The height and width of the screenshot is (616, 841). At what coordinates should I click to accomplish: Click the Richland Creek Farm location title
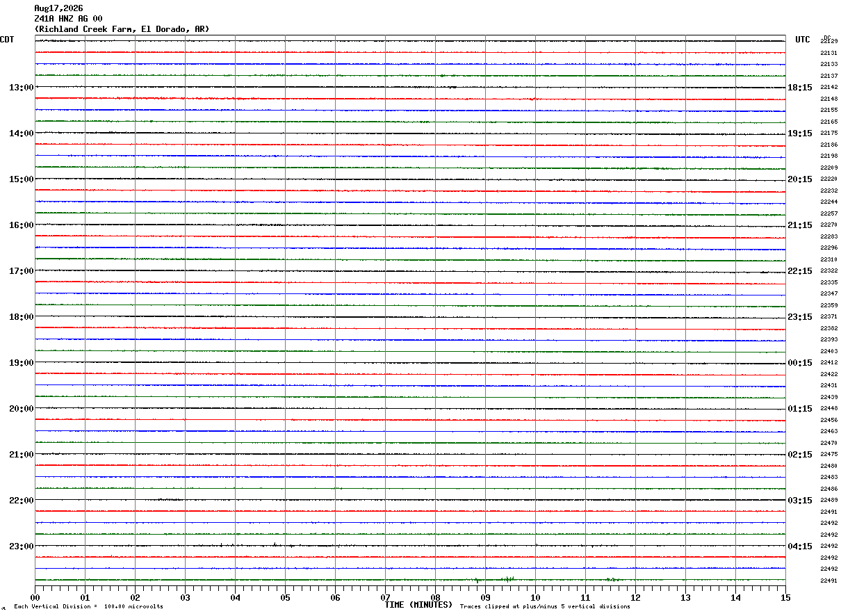122,29
